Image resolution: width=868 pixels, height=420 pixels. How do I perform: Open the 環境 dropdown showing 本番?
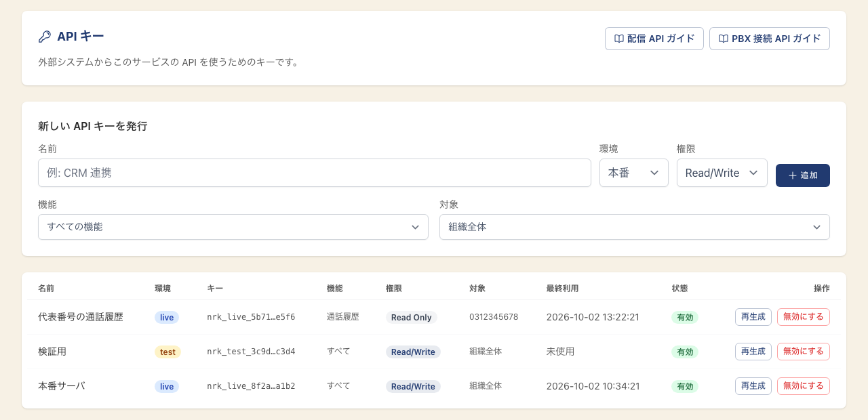(634, 173)
